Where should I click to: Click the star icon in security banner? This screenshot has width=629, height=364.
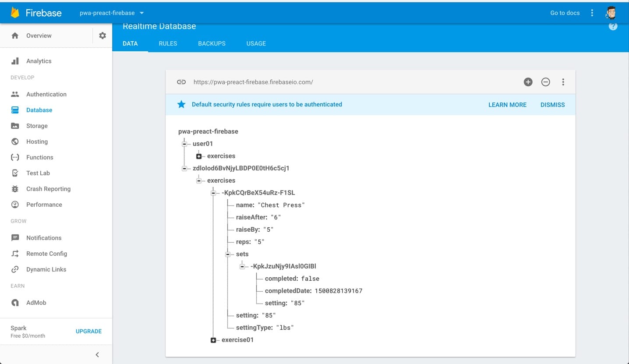coord(181,104)
